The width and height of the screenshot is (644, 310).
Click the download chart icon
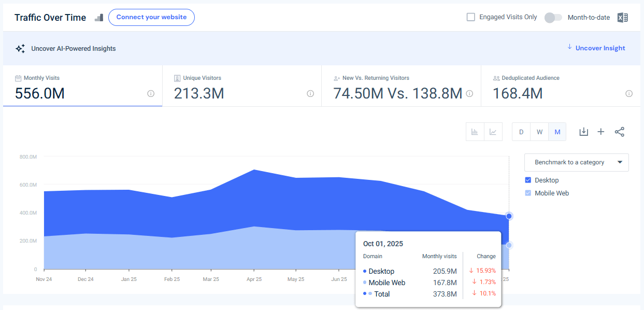583,132
